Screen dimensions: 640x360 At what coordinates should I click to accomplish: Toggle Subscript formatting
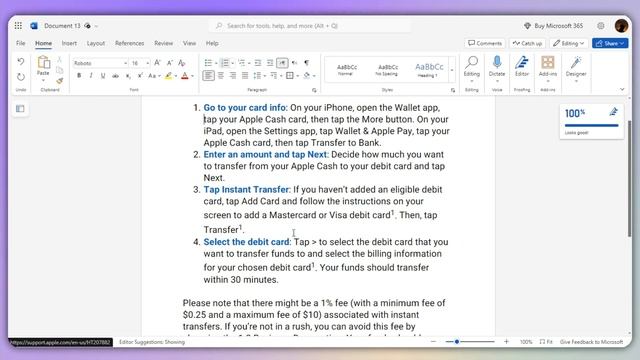(128, 76)
